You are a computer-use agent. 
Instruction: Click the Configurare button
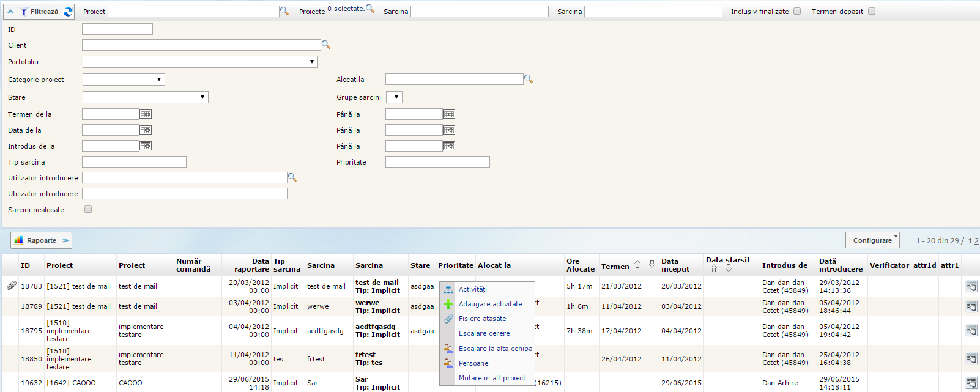click(x=872, y=240)
